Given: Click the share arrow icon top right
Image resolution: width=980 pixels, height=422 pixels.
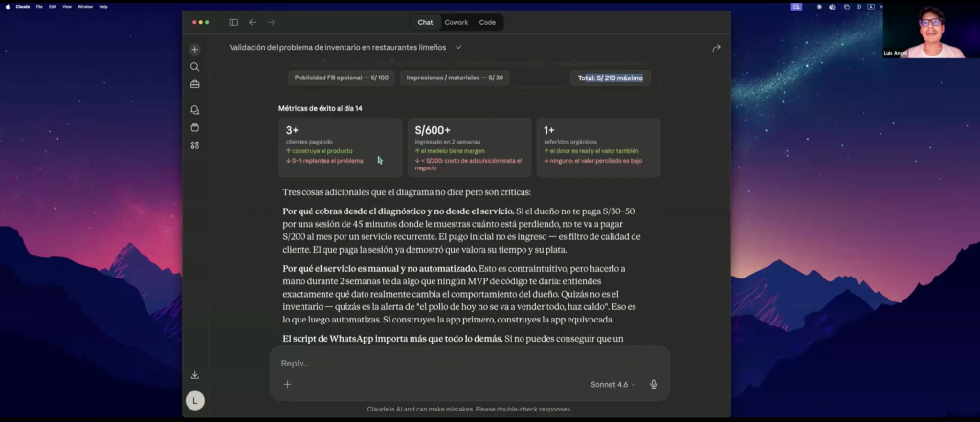Looking at the screenshot, I should (716, 48).
